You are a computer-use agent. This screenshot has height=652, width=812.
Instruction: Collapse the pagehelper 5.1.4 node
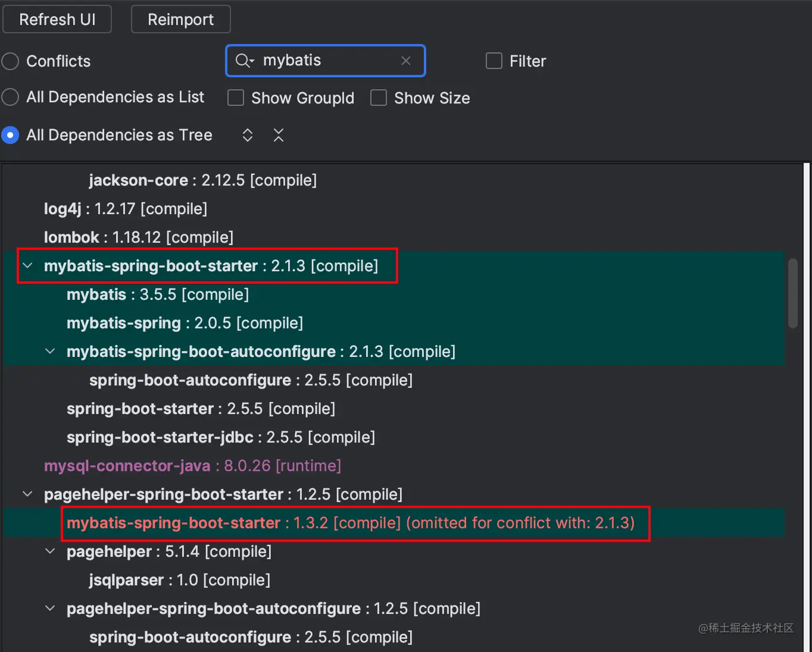pyautogui.click(x=50, y=551)
